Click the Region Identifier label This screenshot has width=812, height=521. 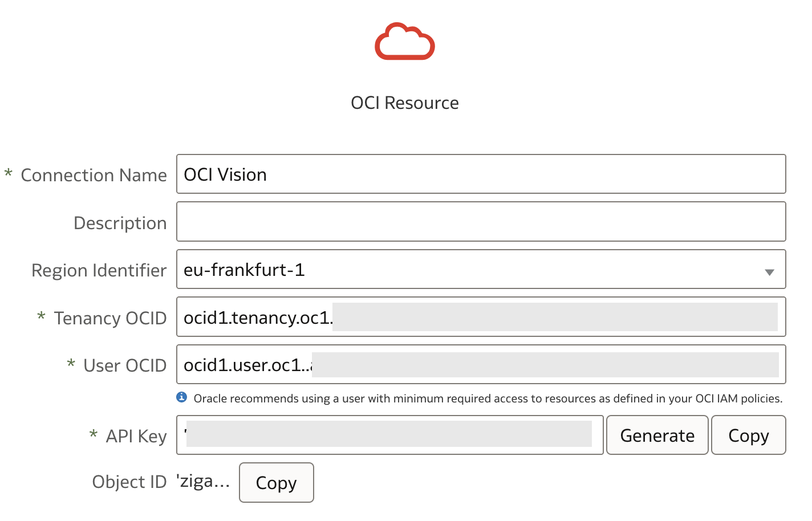[x=99, y=270]
